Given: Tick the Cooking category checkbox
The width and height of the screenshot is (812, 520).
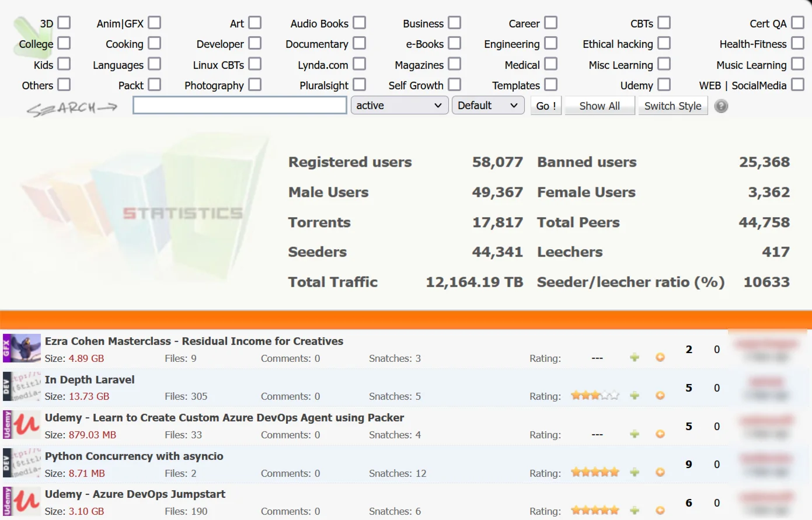Looking at the screenshot, I should click(x=154, y=43).
